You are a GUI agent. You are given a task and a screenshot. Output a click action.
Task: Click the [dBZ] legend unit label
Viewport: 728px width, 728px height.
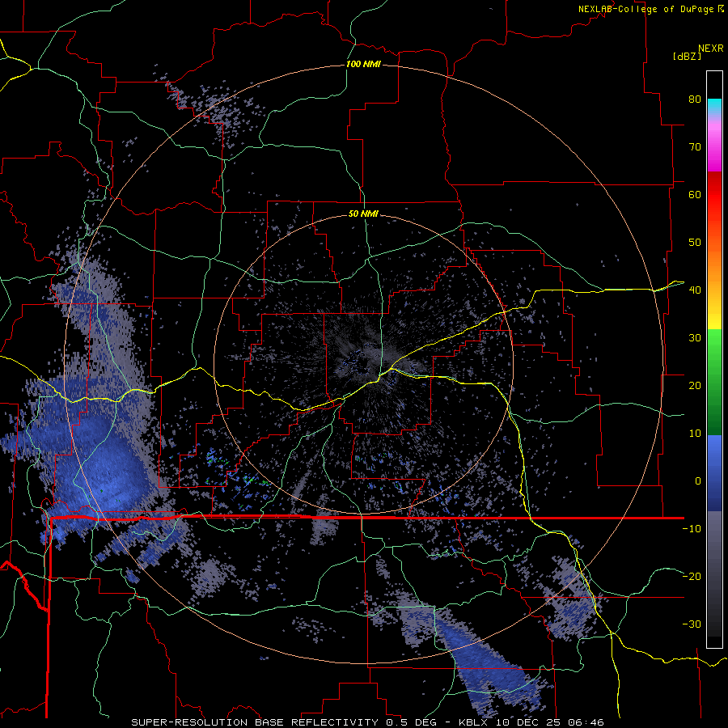tap(687, 56)
